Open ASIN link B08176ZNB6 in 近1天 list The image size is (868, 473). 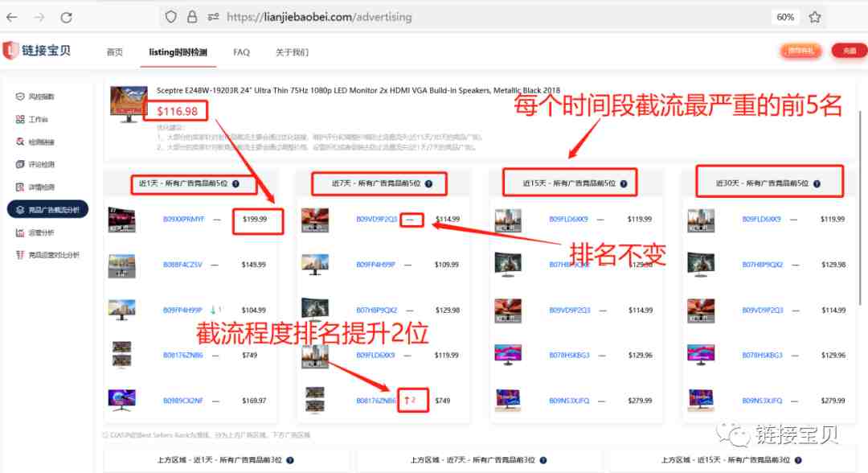(x=182, y=355)
